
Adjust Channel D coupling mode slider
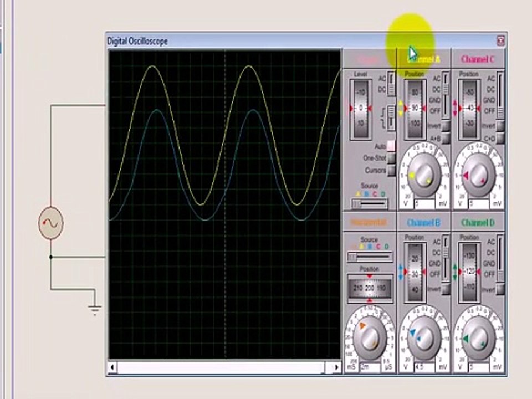pos(500,259)
